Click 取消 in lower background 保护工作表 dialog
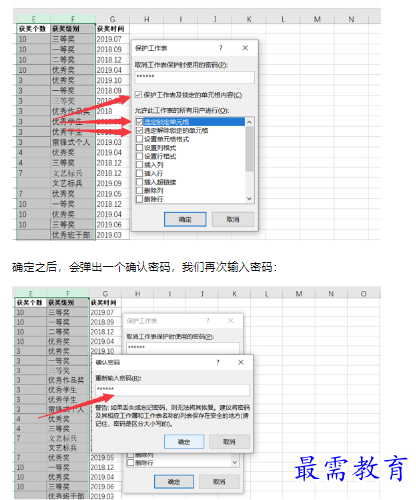The height and width of the screenshot is (500, 416). coord(219,482)
